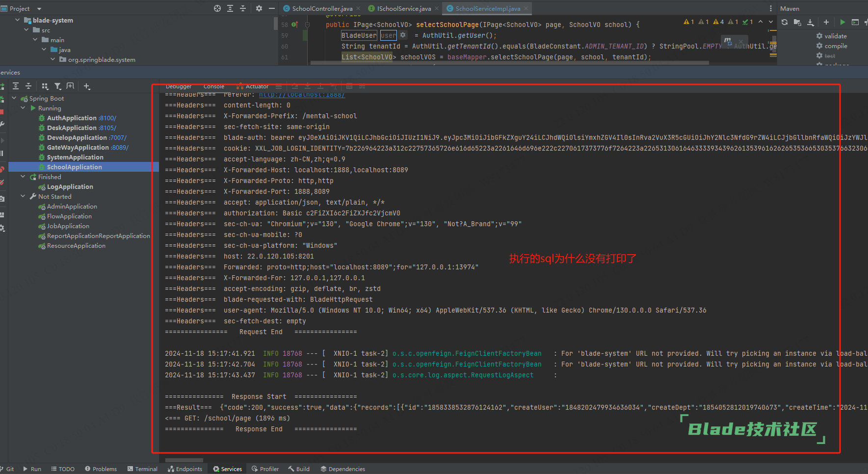Select opened file locator in Project panel
This screenshot has width=868, height=474.
tap(217, 8)
